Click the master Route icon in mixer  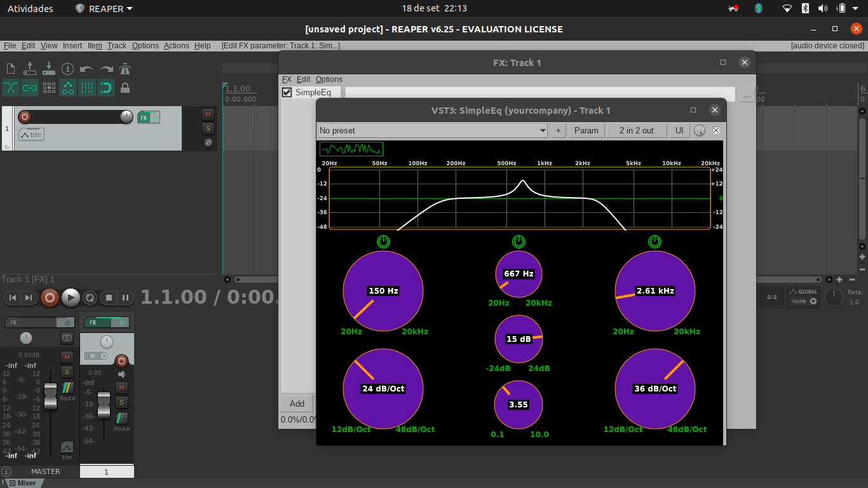pos(67,388)
